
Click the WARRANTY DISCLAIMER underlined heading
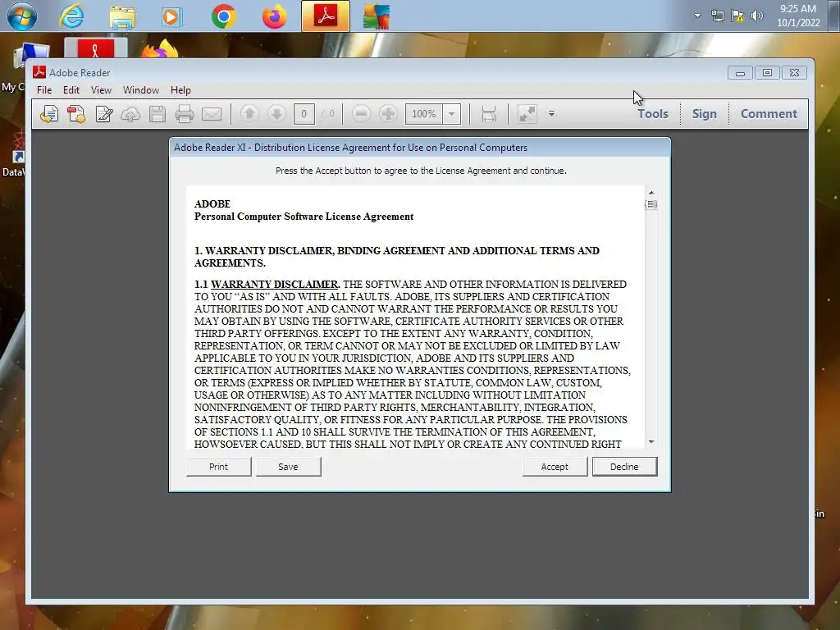pyautogui.click(x=275, y=284)
